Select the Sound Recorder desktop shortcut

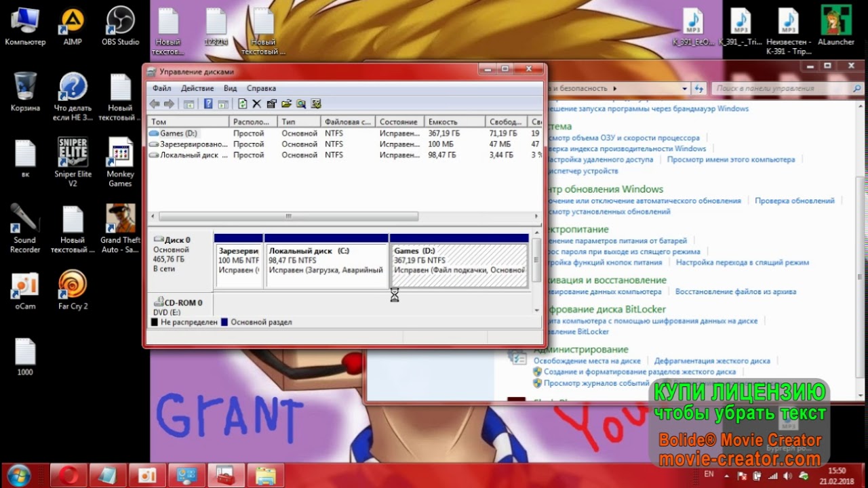(x=25, y=229)
